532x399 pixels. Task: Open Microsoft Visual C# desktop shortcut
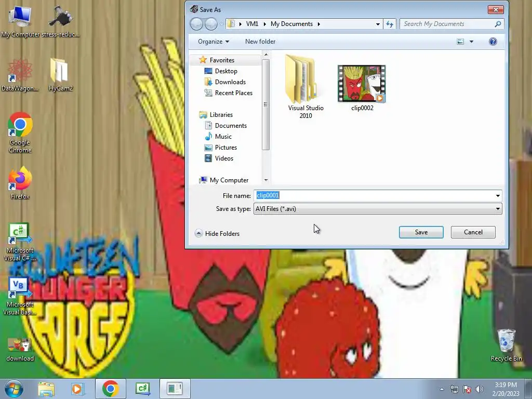coord(20,242)
